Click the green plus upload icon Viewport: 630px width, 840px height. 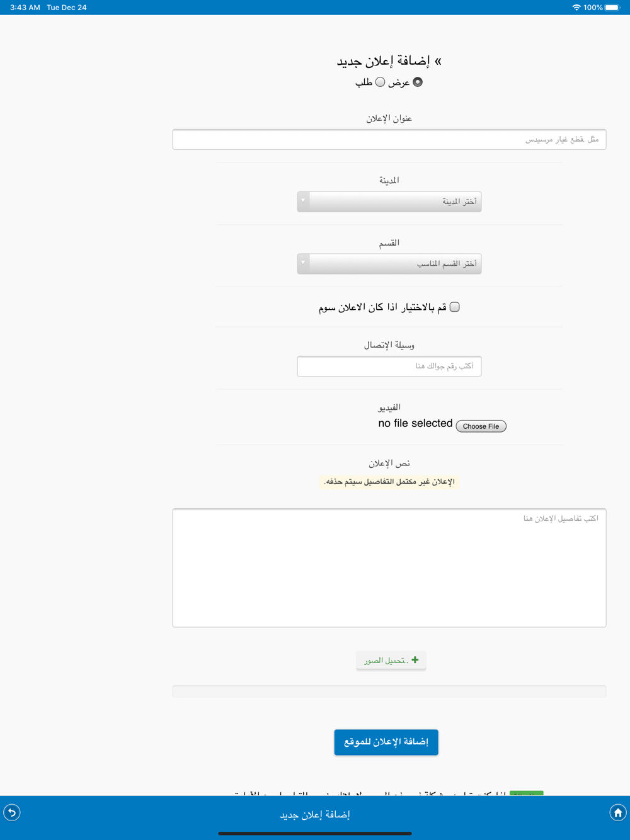coord(415,660)
